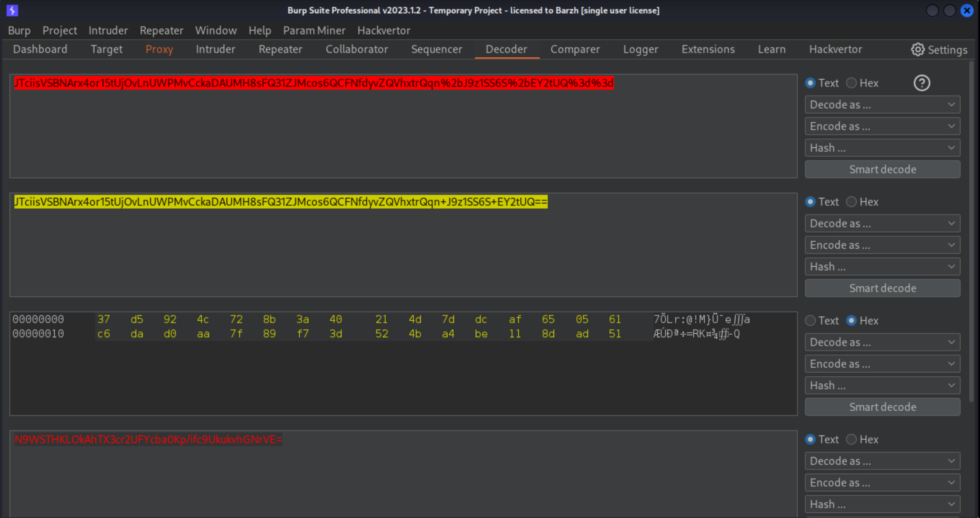Switch to the Dashboard tab
The height and width of the screenshot is (518, 980).
pyautogui.click(x=40, y=49)
